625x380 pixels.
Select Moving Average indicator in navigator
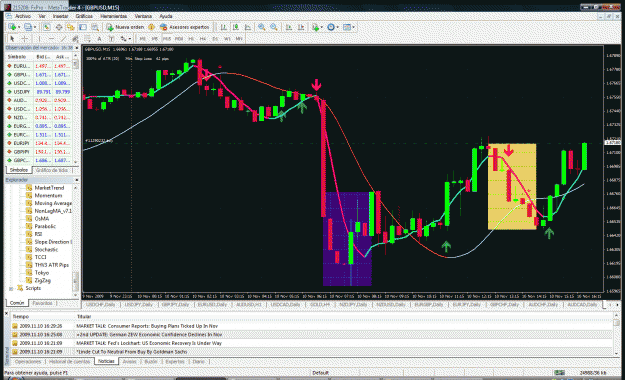[53, 203]
